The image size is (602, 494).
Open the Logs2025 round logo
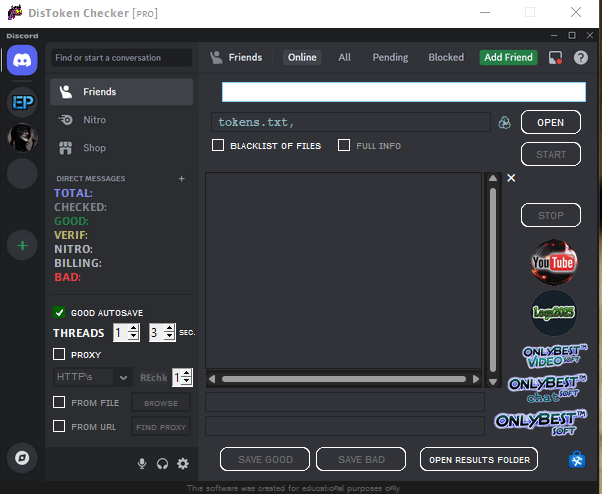553,312
